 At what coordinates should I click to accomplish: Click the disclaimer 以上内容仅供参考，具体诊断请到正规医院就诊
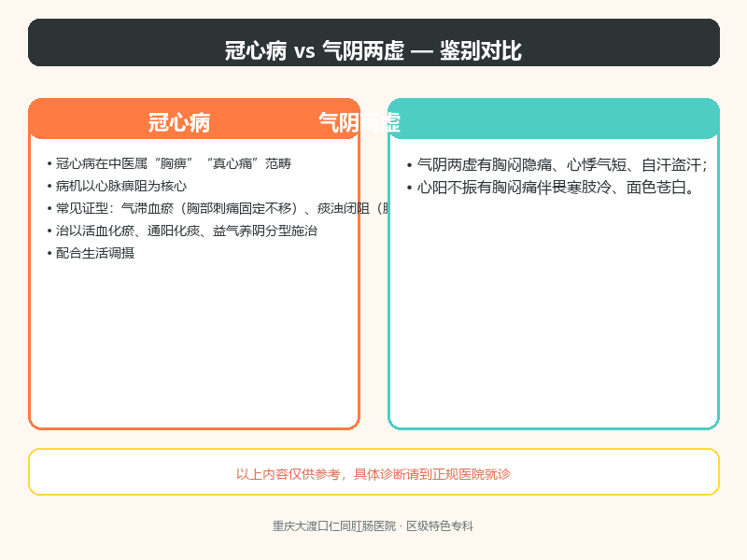[x=373, y=474]
